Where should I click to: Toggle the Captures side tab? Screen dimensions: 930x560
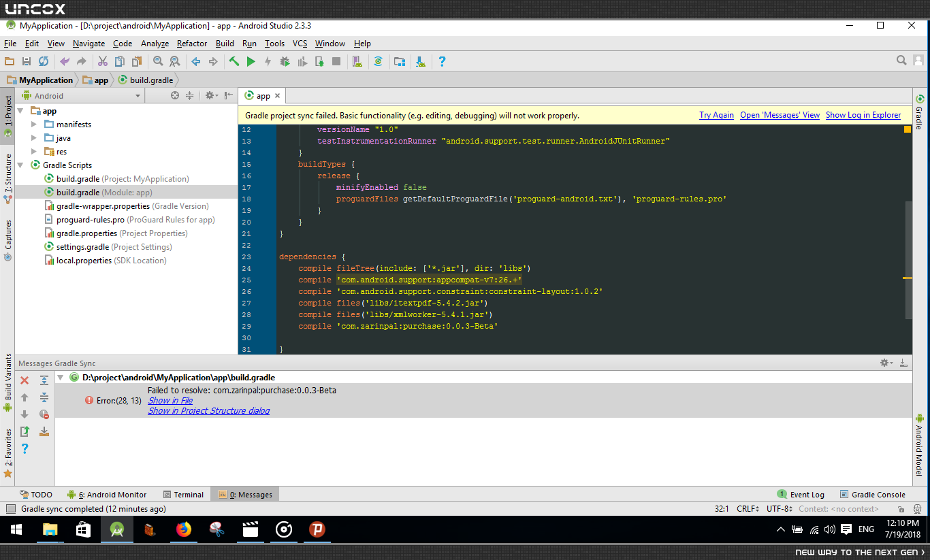[7, 240]
